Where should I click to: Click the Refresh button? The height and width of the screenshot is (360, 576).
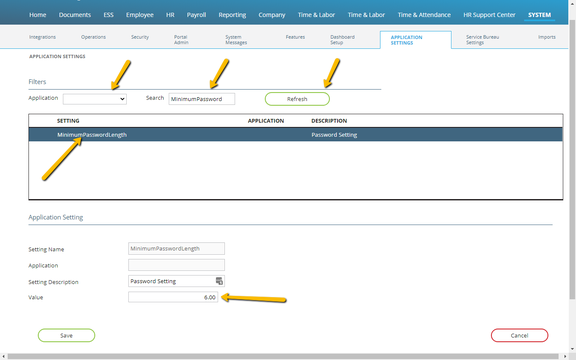(x=297, y=99)
